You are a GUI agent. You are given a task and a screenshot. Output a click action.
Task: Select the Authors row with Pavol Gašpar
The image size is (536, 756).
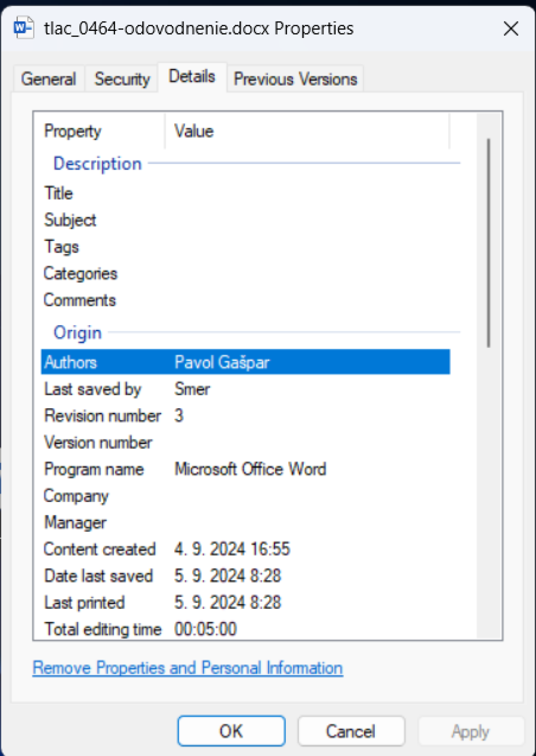click(x=245, y=362)
